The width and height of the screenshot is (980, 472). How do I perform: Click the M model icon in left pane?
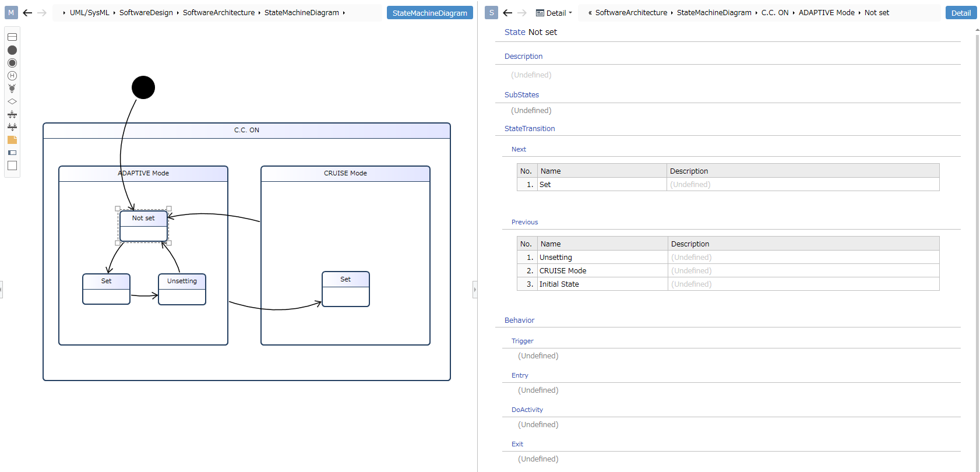coord(11,12)
